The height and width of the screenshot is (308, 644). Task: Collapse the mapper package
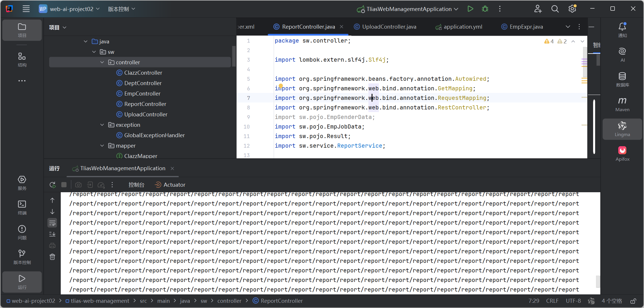[x=102, y=146]
